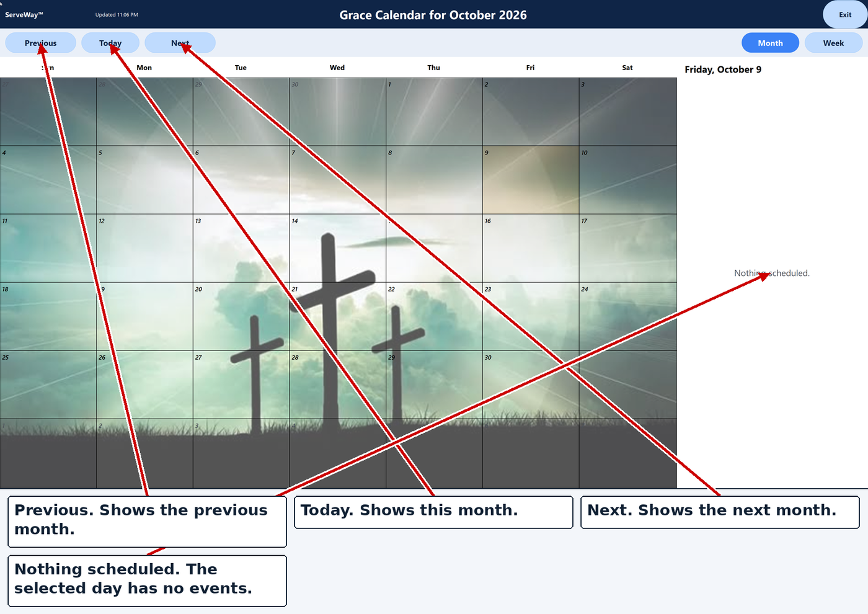The width and height of the screenshot is (868, 614).
Task: Jump to Today in calendar
Action: (110, 43)
